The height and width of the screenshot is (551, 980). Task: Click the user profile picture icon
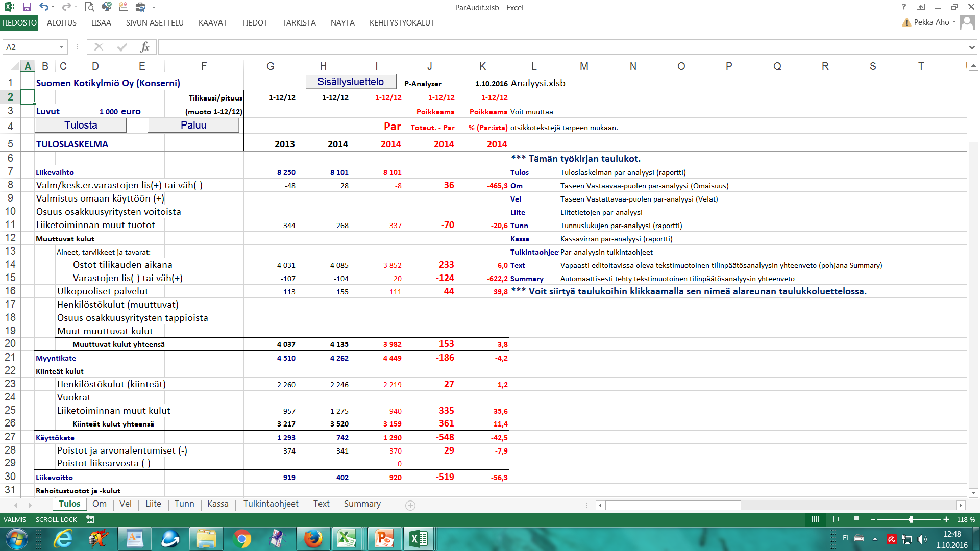(x=967, y=22)
